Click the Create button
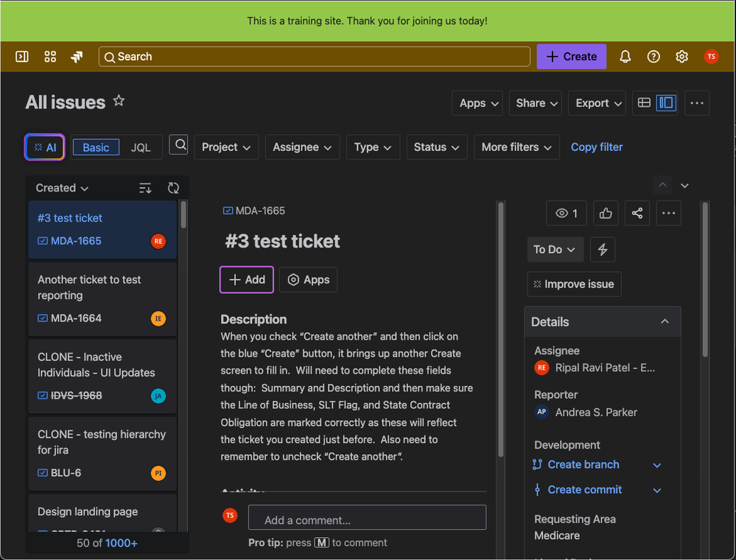The width and height of the screenshot is (736, 560). [x=571, y=57]
